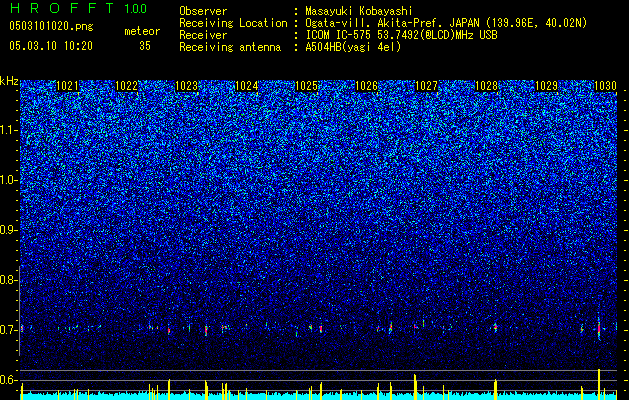The image size is (629, 400).
Task: Click time marker 1023 on the axis
Action: (187, 86)
